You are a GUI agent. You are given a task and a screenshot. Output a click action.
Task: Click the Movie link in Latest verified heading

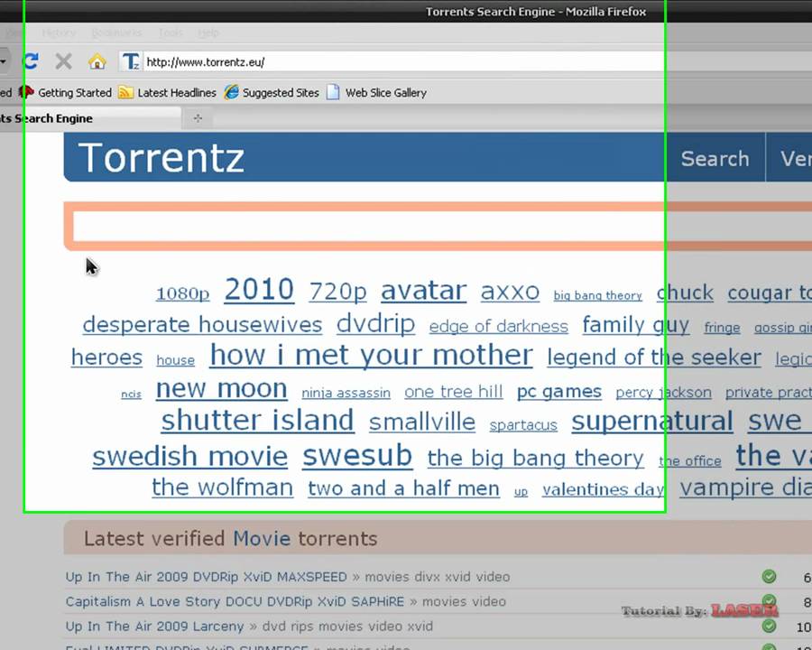[262, 539]
